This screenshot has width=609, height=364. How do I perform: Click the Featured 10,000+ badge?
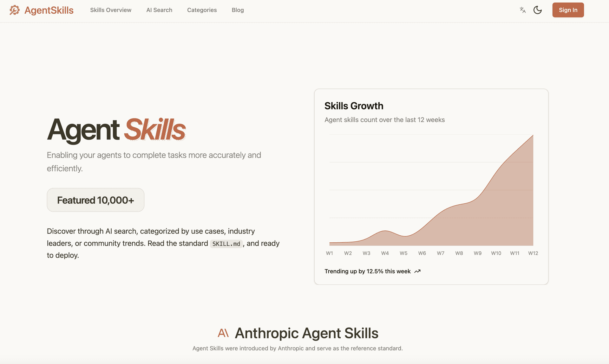pos(95,200)
